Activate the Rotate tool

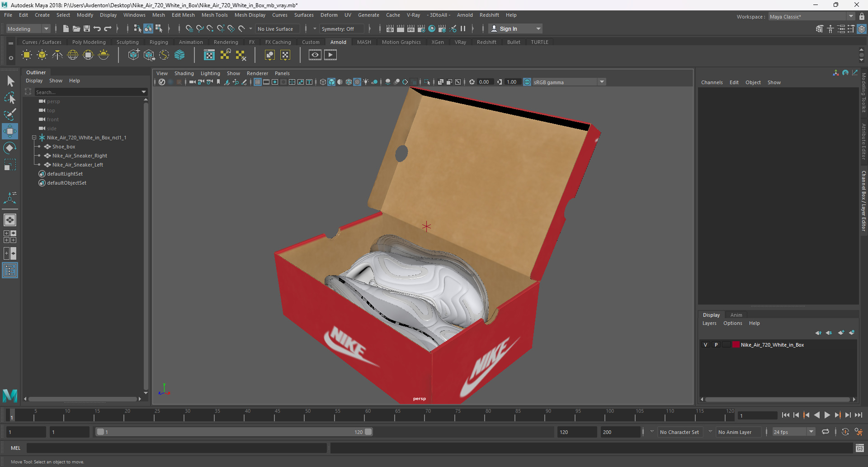(x=10, y=148)
